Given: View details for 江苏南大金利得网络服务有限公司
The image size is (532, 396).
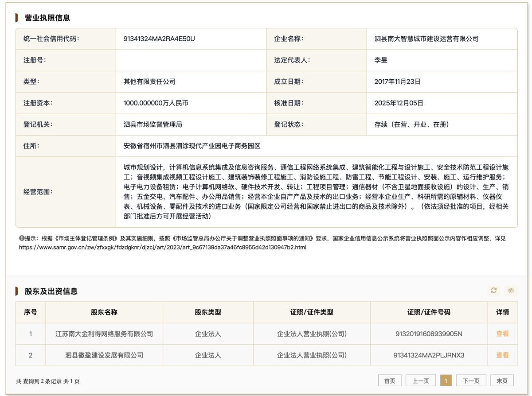Looking at the screenshot, I should pos(502,334).
